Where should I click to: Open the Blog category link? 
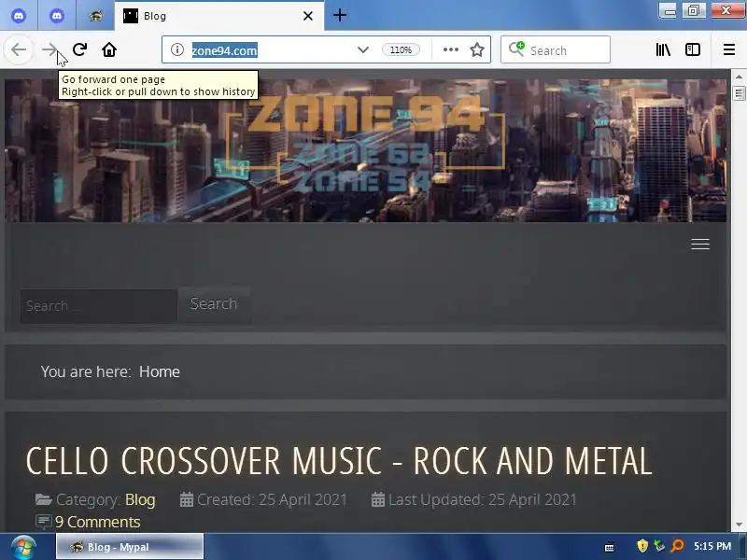pyautogui.click(x=140, y=499)
